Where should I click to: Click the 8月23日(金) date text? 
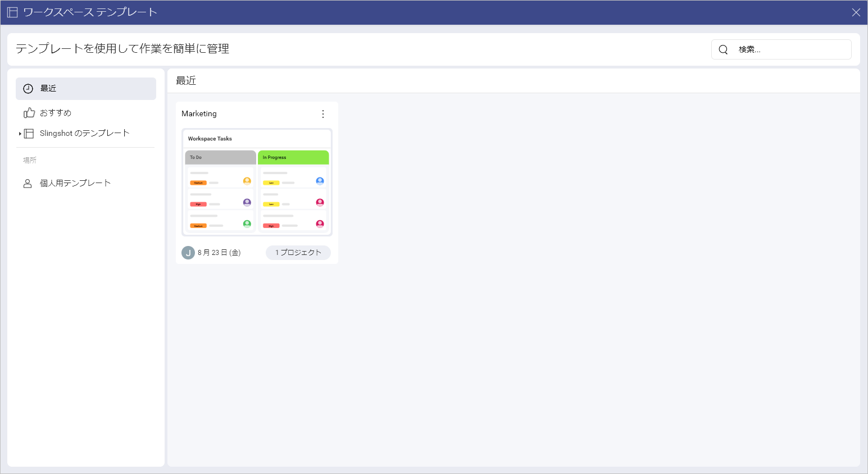pyautogui.click(x=219, y=253)
